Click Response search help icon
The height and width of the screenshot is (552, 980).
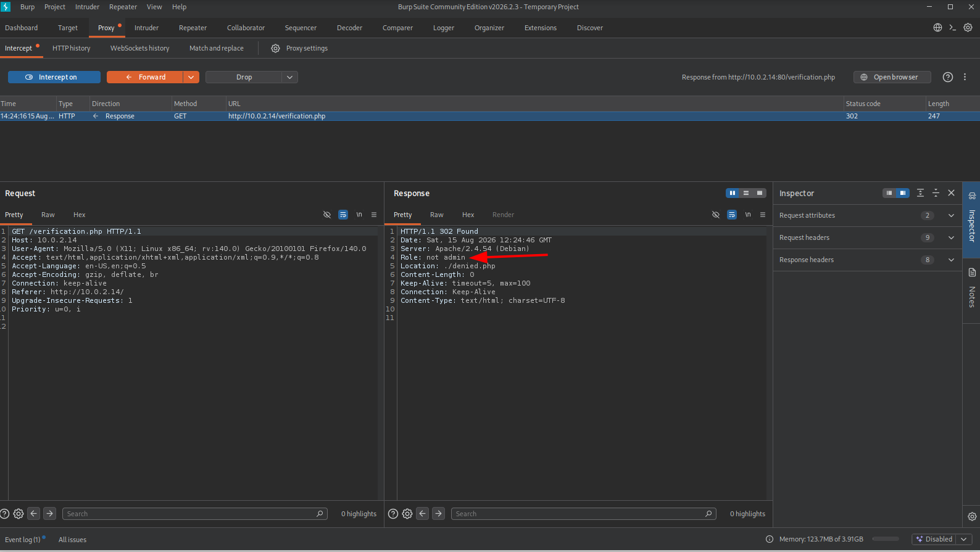tap(393, 514)
